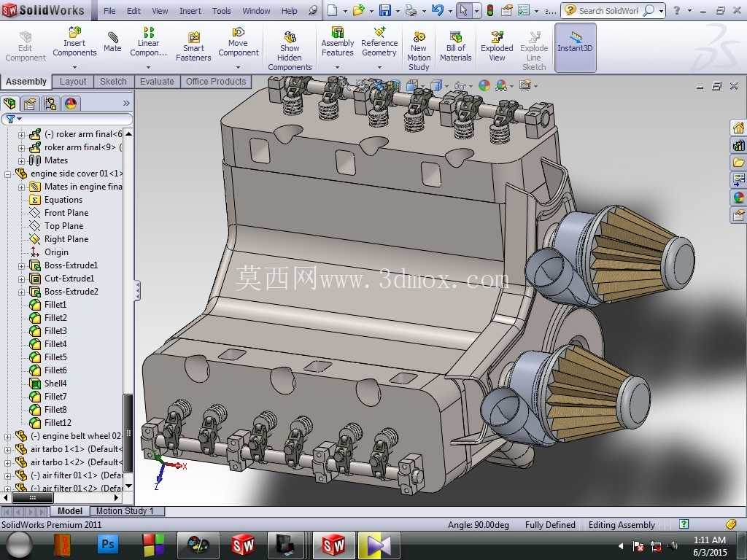
Task: Open the PropertyManager tab
Action: coord(30,104)
